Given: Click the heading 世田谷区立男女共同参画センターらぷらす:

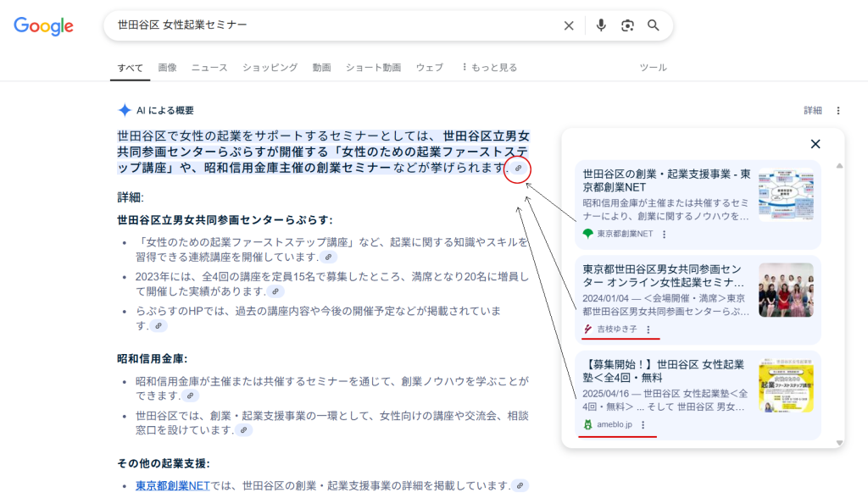Looking at the screenshot, I should pos(225,220).
